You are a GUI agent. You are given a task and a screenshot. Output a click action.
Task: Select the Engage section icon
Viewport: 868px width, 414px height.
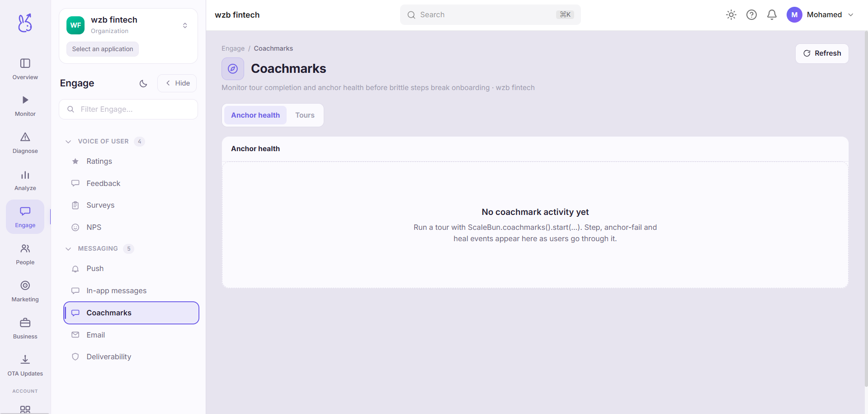(25, 217)
